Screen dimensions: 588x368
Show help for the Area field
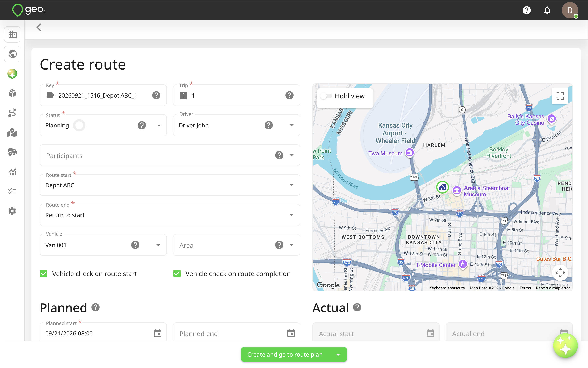click(x=280, y=245)
